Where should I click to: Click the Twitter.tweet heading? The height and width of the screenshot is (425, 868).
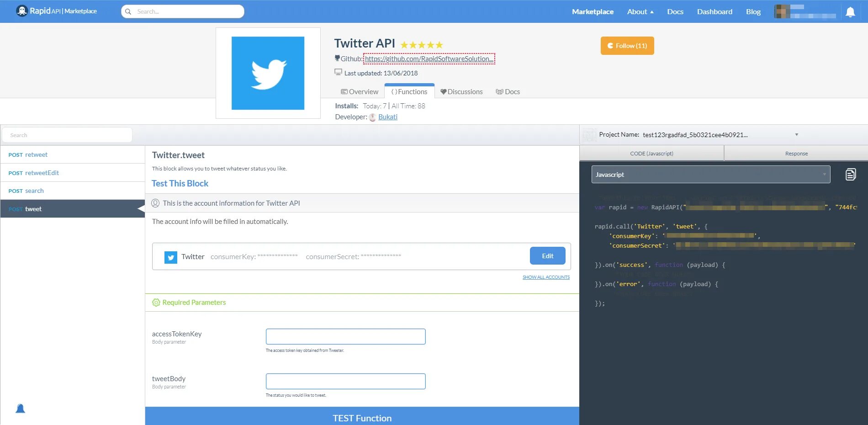coord(178,155)
